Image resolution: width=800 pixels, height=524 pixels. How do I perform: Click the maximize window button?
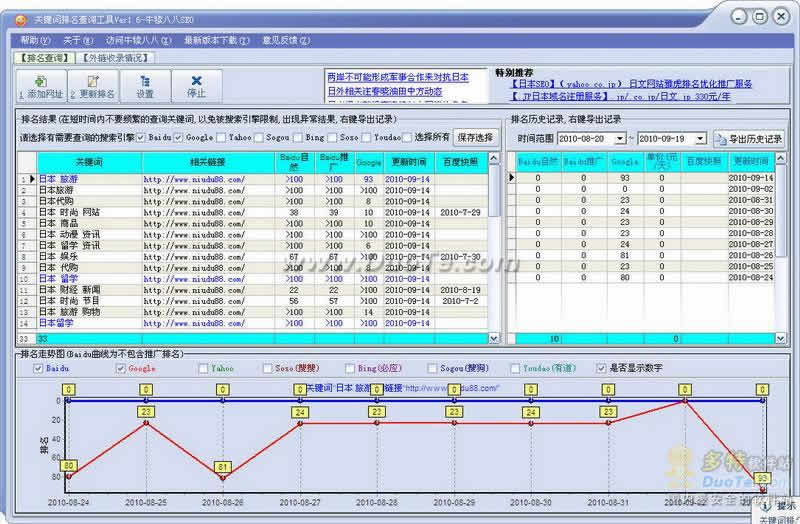point(760,17)
